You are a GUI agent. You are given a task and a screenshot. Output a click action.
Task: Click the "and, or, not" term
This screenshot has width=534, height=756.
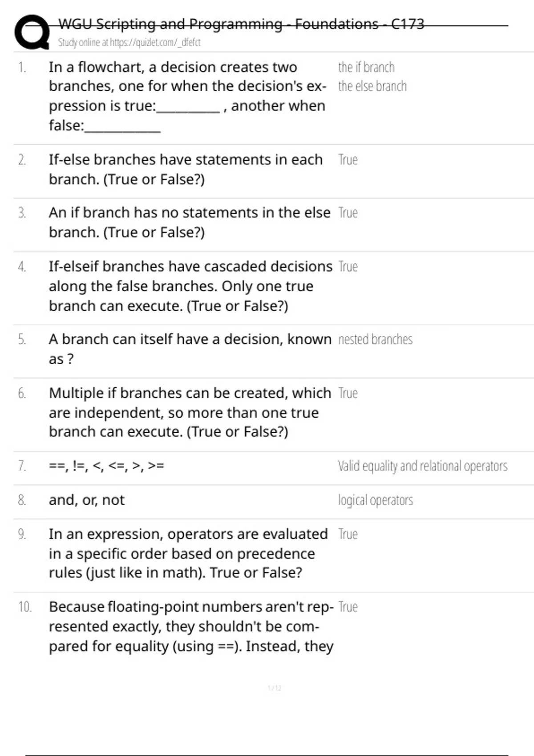point(87,500)
